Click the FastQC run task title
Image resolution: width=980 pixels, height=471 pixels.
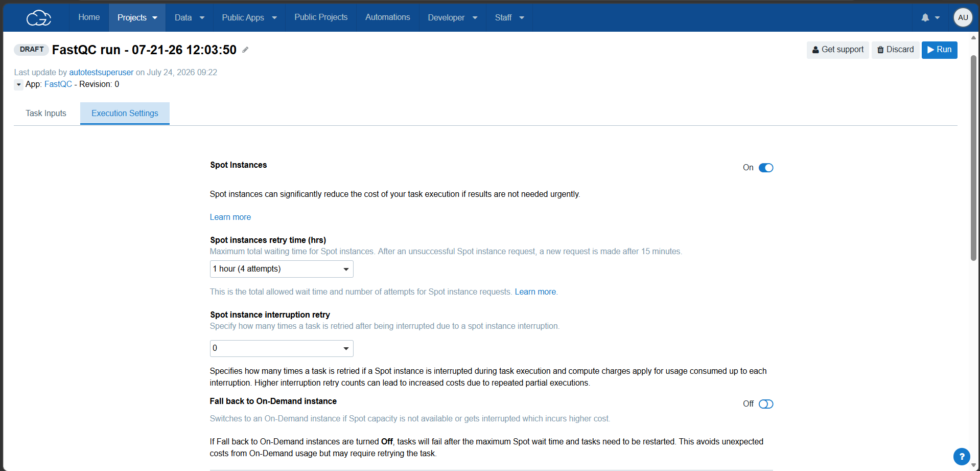[x=144, y=50]
